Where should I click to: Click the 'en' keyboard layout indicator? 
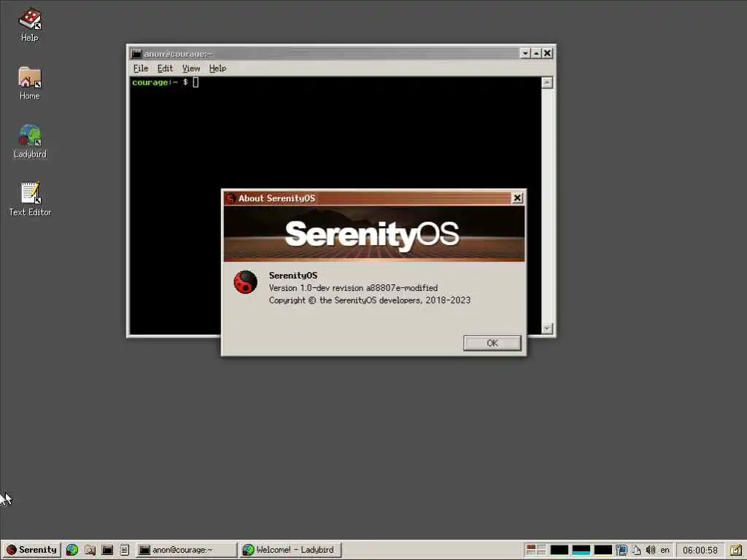[665, 550]
